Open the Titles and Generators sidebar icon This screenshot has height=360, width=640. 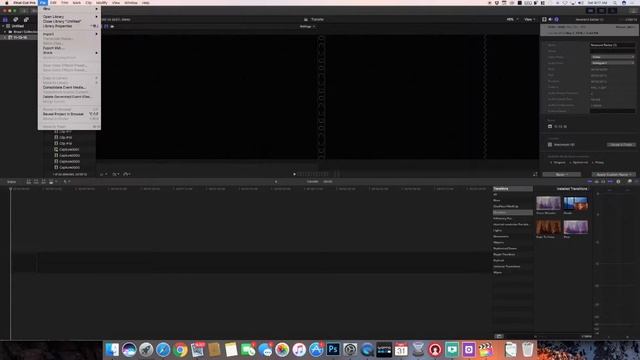(x=26, y=20)
